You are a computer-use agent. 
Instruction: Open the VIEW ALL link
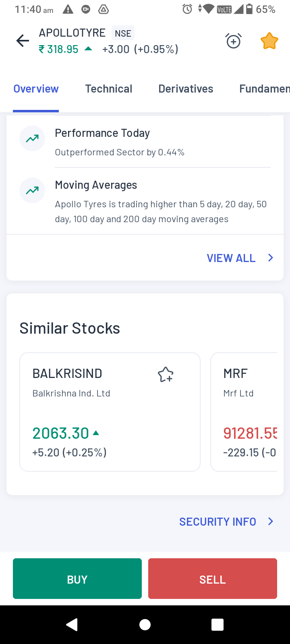pyautogui.click(x=231, y=258)
